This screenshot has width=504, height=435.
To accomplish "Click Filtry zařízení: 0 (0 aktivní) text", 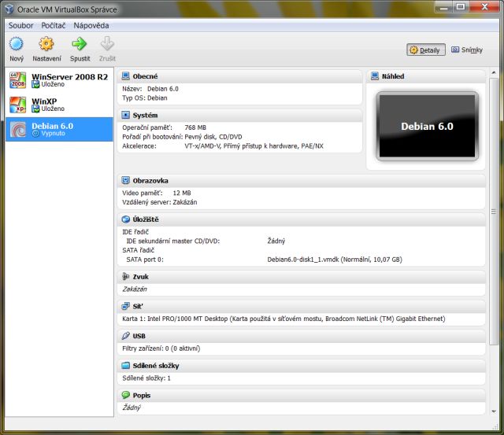I will pos(161,348).
